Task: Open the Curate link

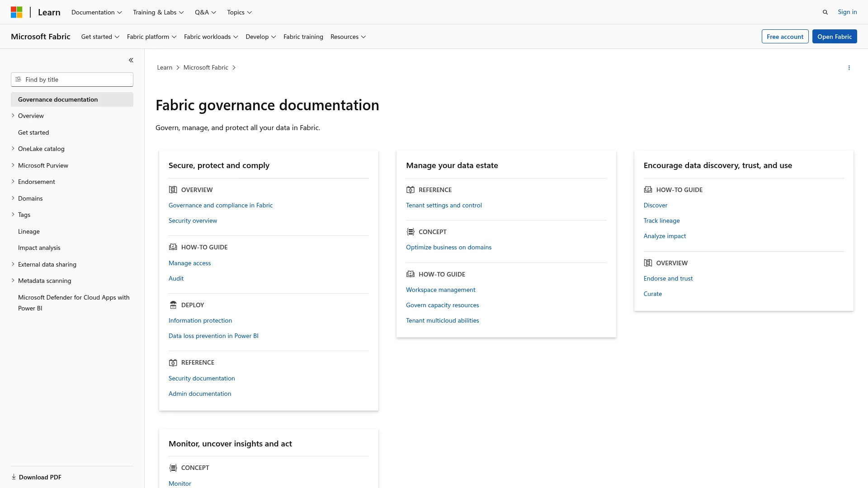Action: (652, 294)
